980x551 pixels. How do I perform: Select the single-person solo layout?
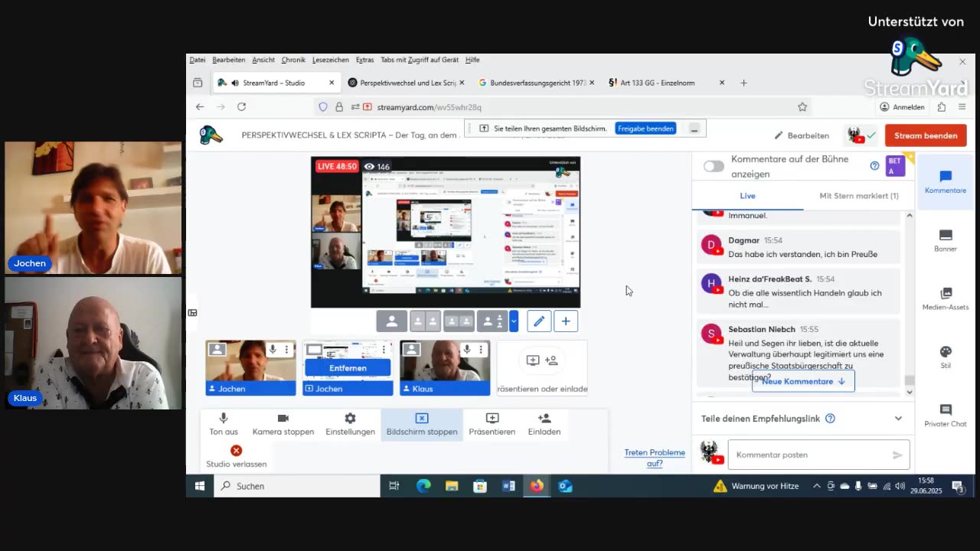click(391, 321)
